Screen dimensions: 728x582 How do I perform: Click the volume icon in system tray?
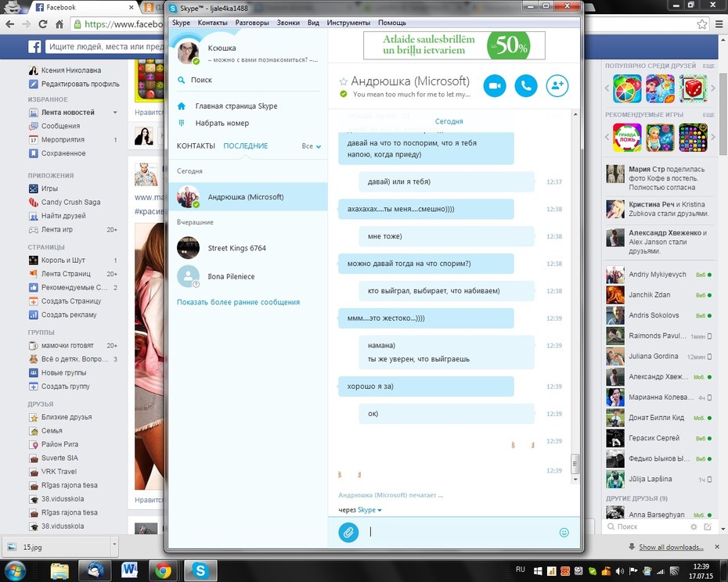click(x=619, y=571)
